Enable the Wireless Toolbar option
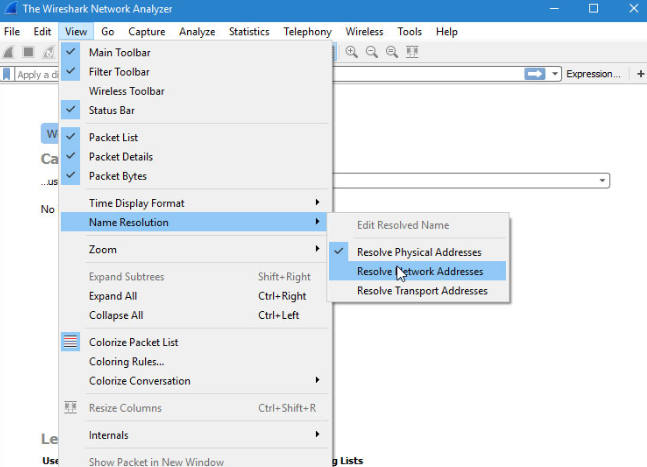 tap(196, 91)
